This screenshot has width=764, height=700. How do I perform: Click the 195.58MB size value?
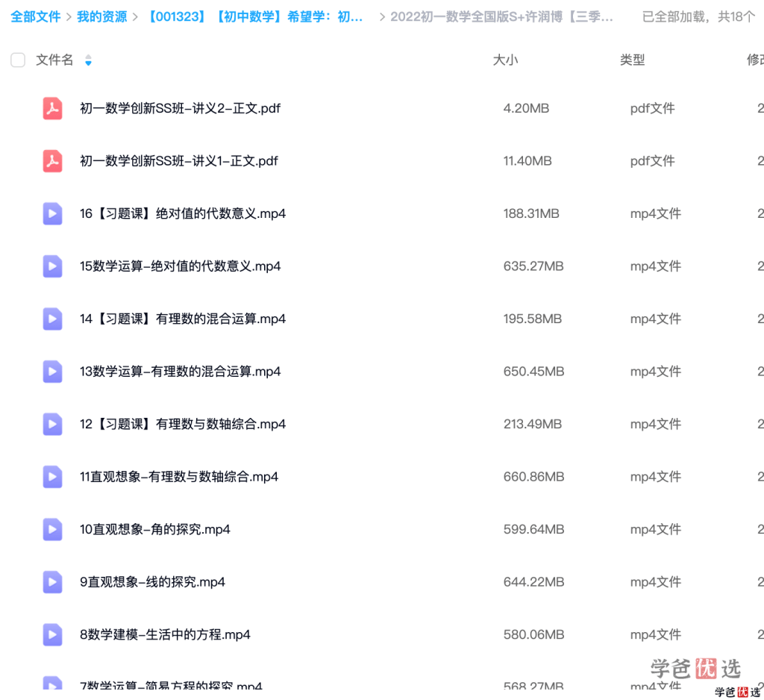[x=533, y=319]
